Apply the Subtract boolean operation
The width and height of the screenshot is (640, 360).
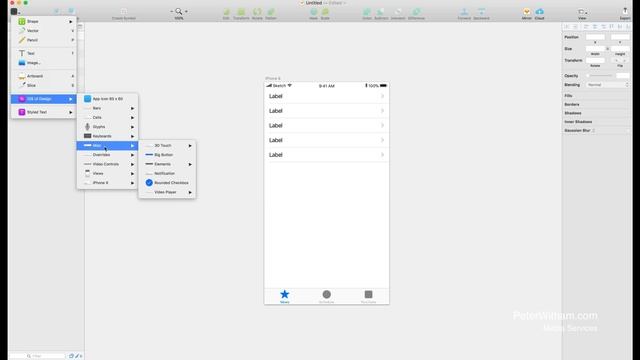(381, 13)
